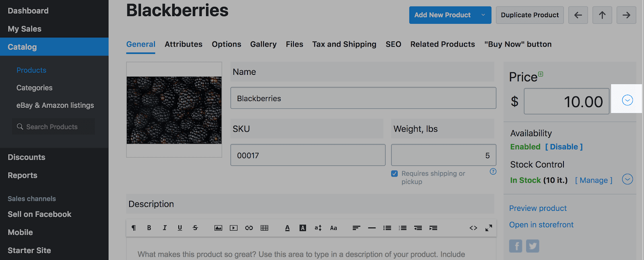Click the blackberries product image thumbnail

pos(174,110)
